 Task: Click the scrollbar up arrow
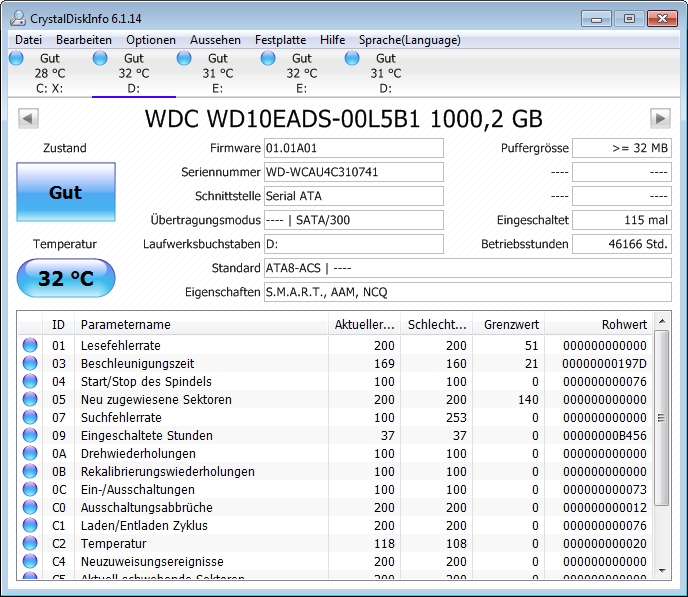(x=662, y=322)
